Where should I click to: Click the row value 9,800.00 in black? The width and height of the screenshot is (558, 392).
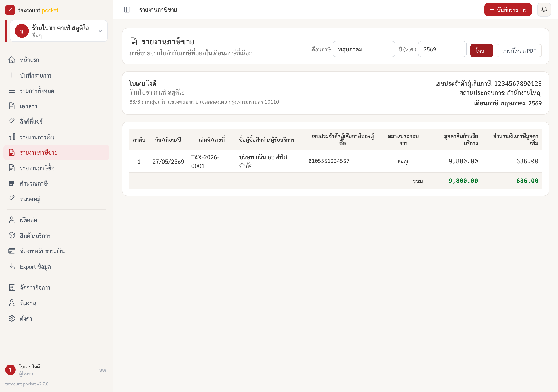[463, 162]
